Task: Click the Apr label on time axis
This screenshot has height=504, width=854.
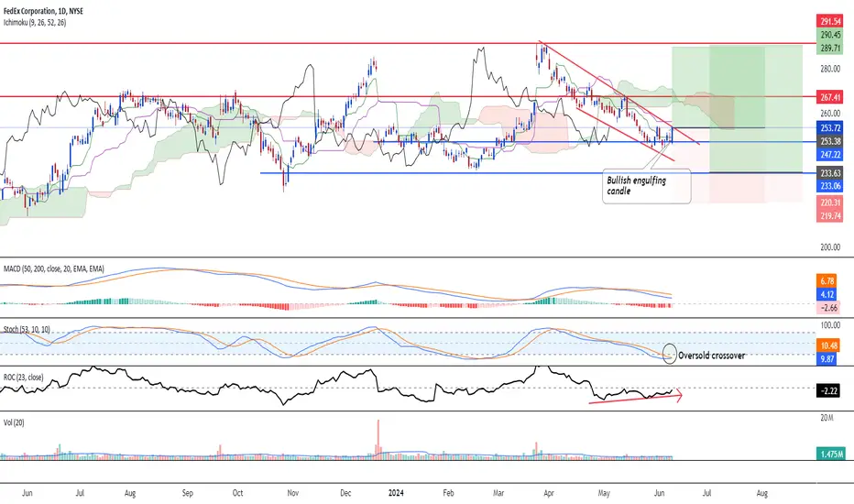Action: [549, 493]
